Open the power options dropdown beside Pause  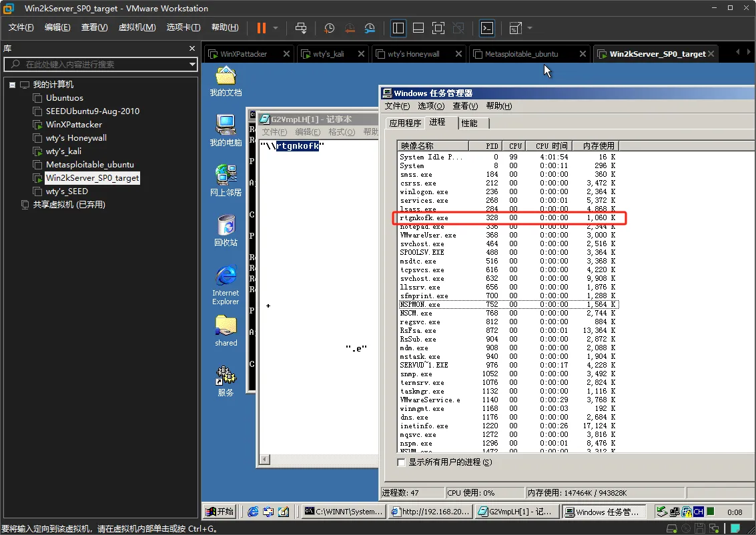pos(276,28)
